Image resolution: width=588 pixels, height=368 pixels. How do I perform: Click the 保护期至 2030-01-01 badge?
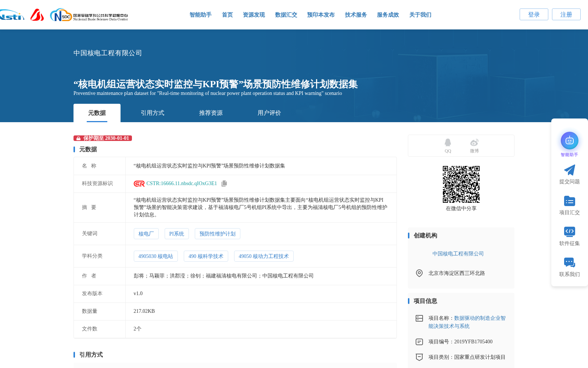(x=103, y=138)
